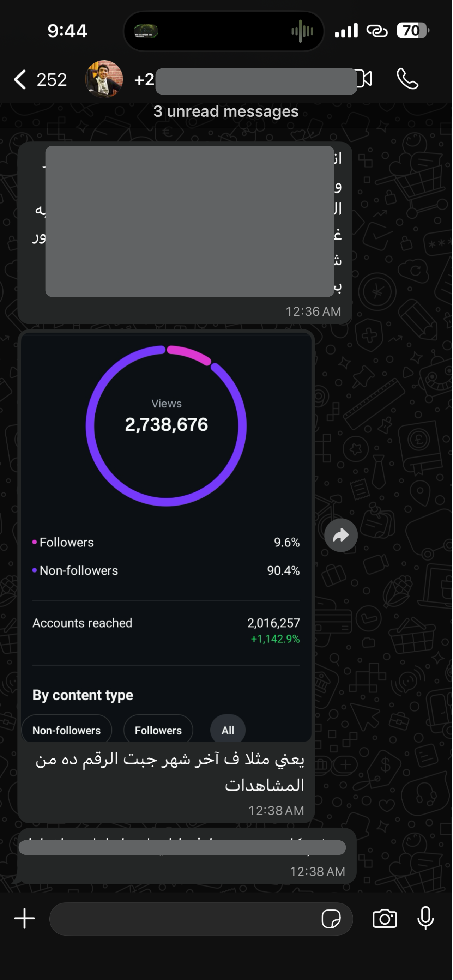Screen dimensions: 453x980
Task: Select the Non-followers filter pill
Action: tap(67, 730)
